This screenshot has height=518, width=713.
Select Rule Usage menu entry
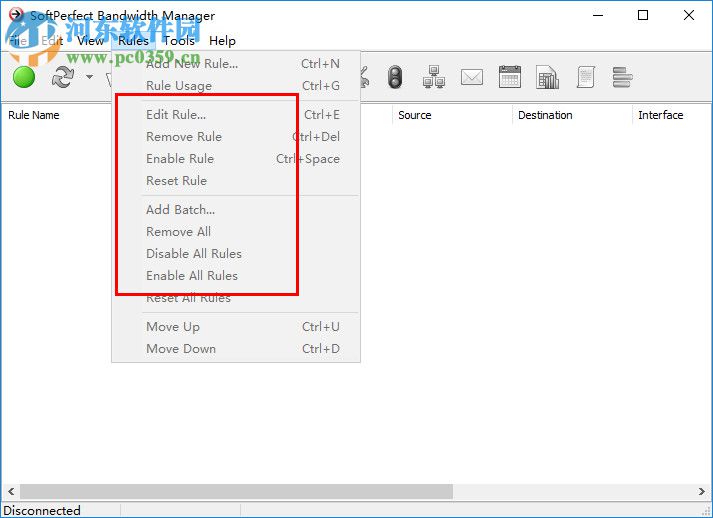[x=236, y=85]
